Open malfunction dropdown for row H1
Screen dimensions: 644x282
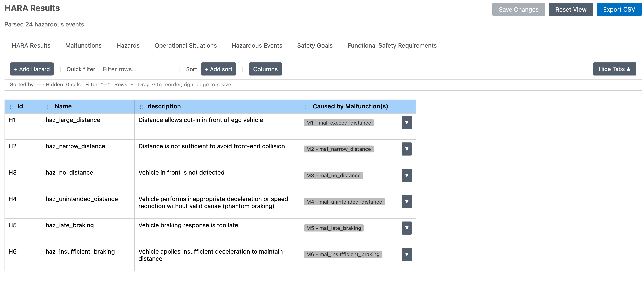[x=406, y=123]
